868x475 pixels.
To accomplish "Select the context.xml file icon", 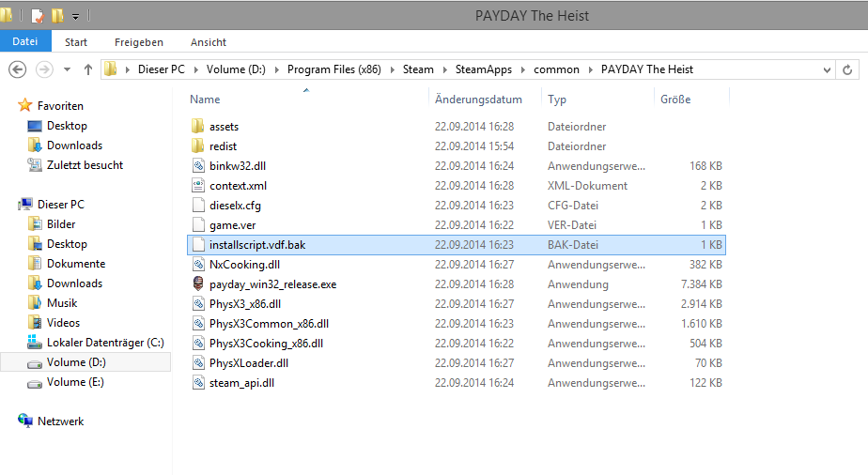I will 198,186.
